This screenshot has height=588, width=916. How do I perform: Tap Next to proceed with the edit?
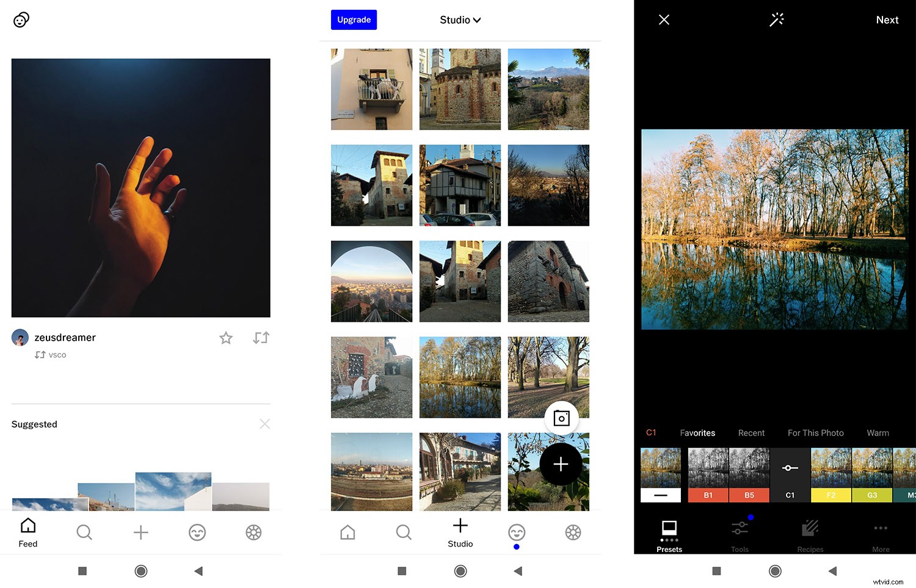887,20
